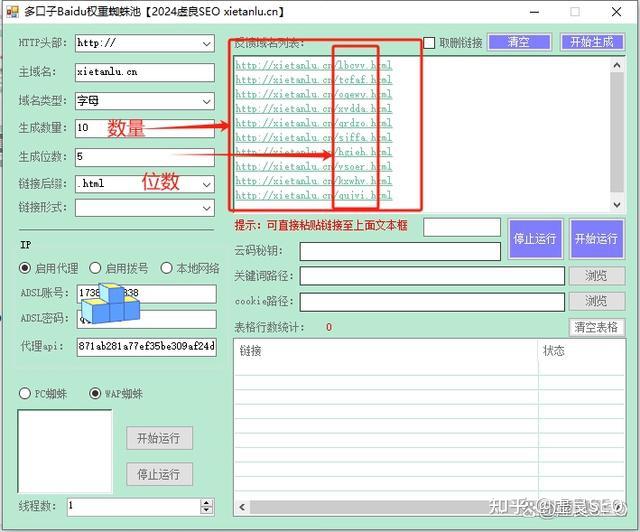
Task: Click the empty white list box above 线程数
Action: point(64,451)
